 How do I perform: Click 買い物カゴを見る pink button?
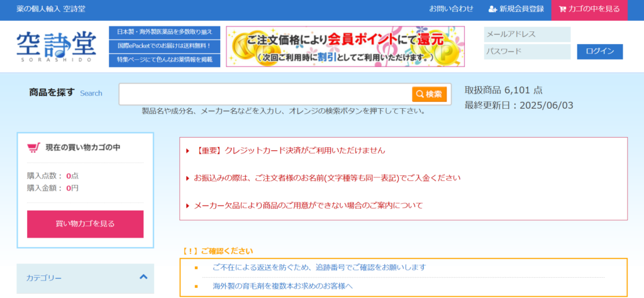(x=86, y=224)
